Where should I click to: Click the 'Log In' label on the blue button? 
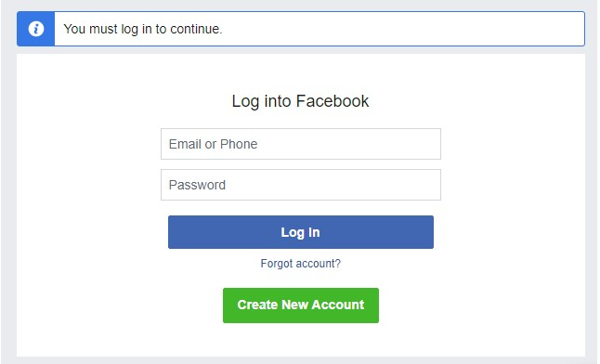point(300,232)
